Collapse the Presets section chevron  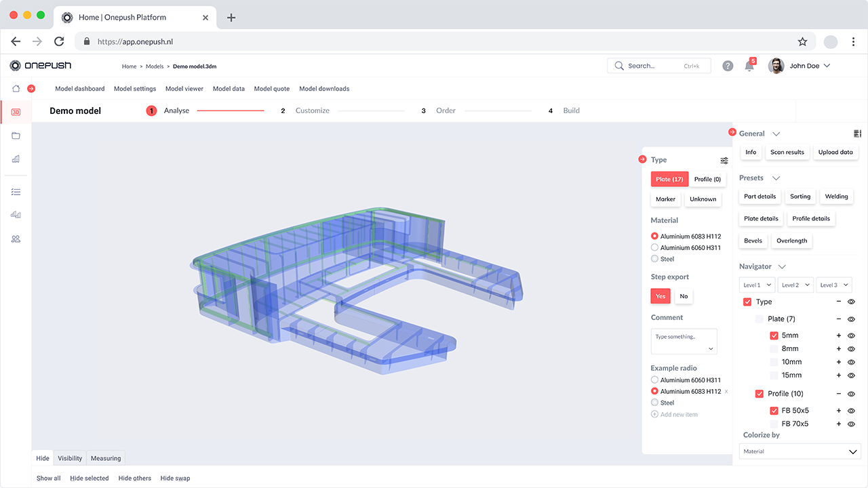click(x=776, y=178)
